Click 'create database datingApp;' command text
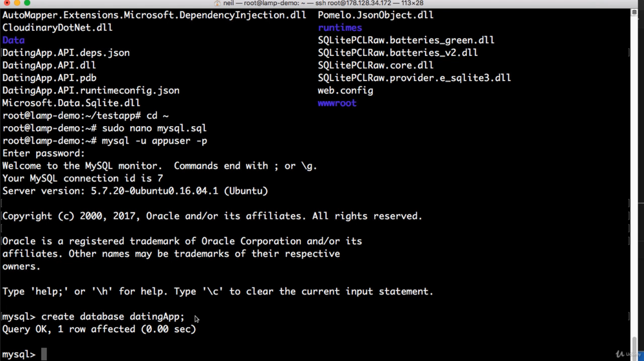Image resolution: width=644 pixels, height=361 pixels. (x=113, y=317)
